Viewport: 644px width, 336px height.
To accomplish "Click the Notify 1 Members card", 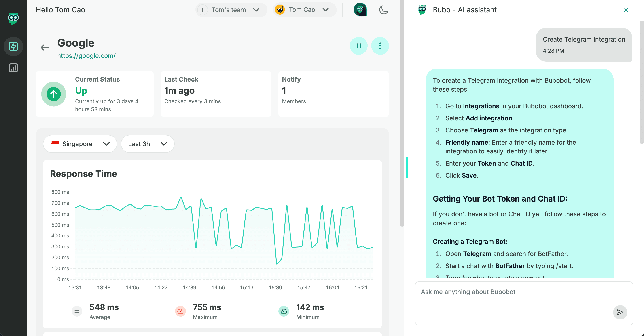I will (x=333, y=94).
